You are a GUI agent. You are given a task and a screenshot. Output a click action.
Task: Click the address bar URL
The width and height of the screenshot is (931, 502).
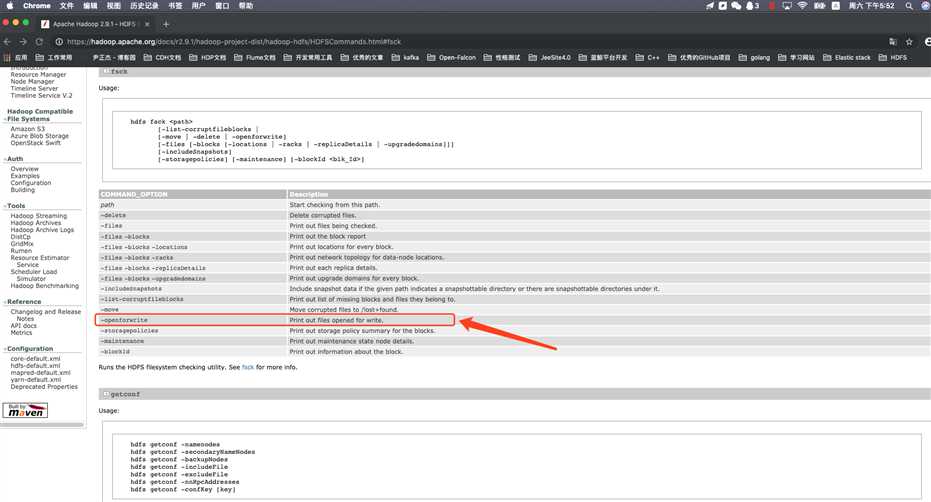pyautogui.click(x=234, y=42)
